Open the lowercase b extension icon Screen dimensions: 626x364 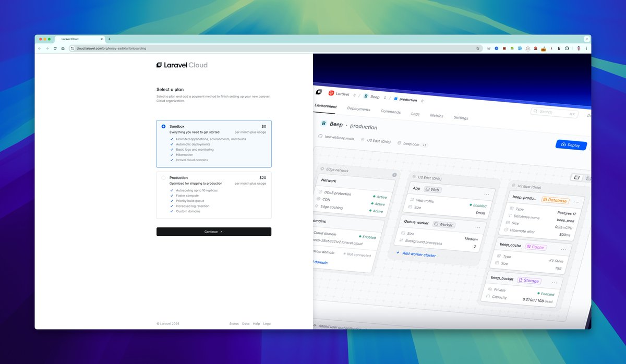(x=559, y=48)
